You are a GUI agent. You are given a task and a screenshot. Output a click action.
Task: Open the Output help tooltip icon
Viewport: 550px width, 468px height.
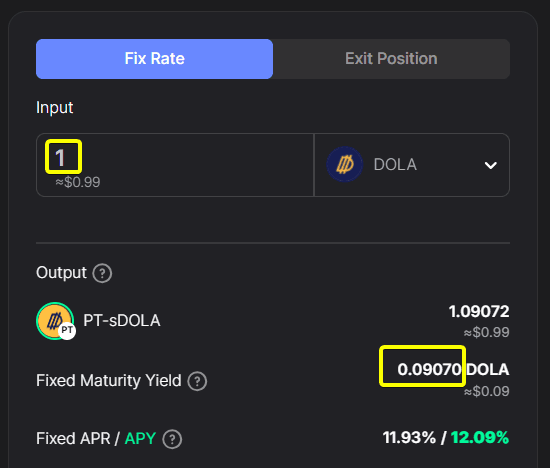click(102, 273)
